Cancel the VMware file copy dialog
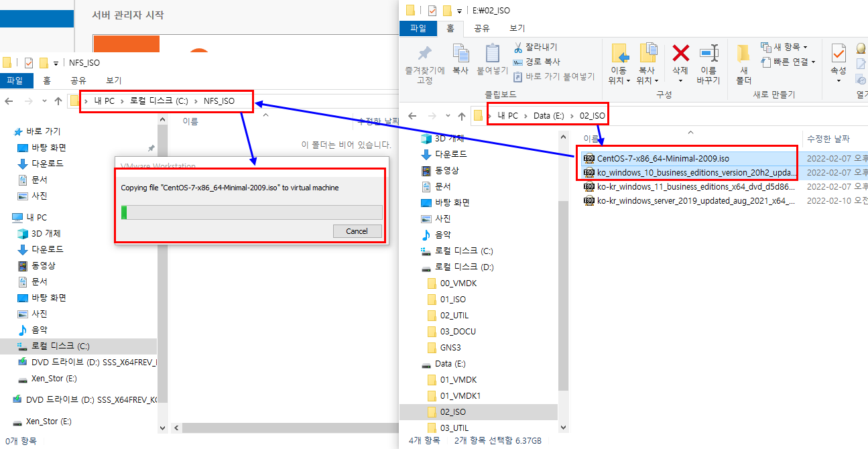Image resolution: width=868 pixels, height=449 pixels. pyautogui.click(x=357, y=231)
